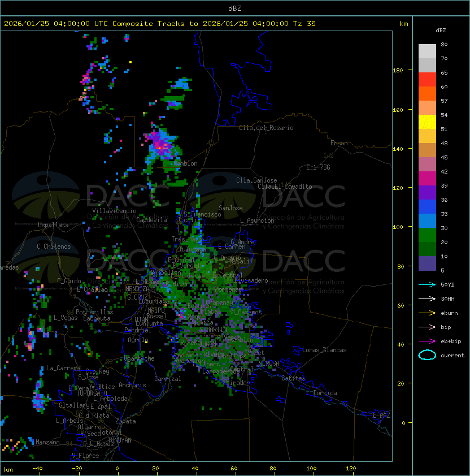Click the 'E_1-736' map label
The width and height of the screenshot is (470, 476).
click(x=318, y=167)
